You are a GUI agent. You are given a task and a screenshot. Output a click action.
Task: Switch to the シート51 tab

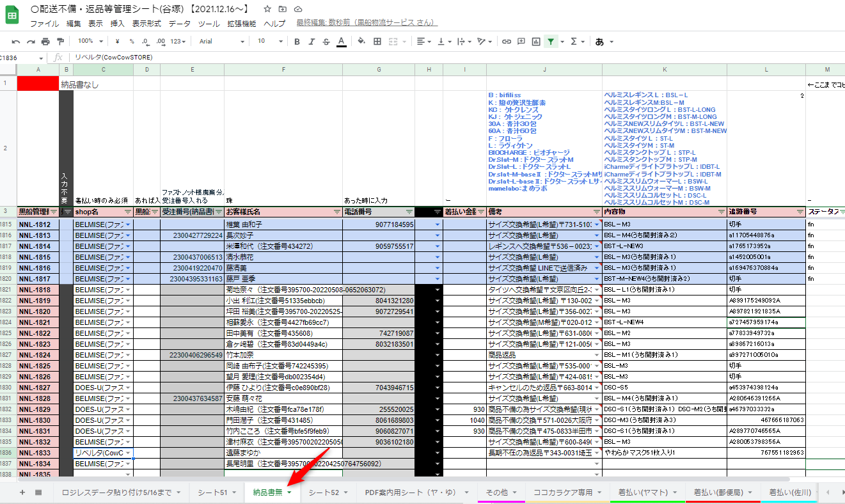click(x=216, y=492)
